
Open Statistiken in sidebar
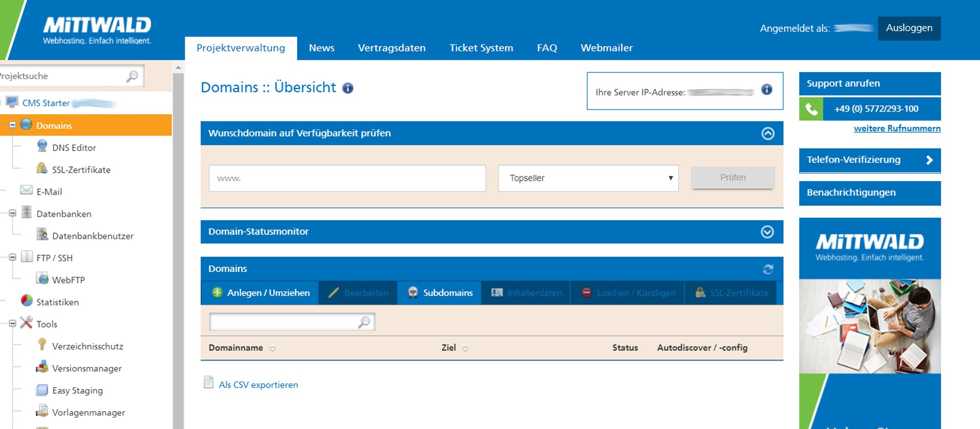point(58,302)
